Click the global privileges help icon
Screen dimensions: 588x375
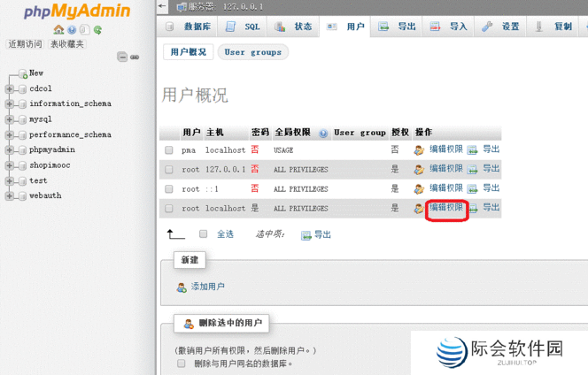pos(323,134)
